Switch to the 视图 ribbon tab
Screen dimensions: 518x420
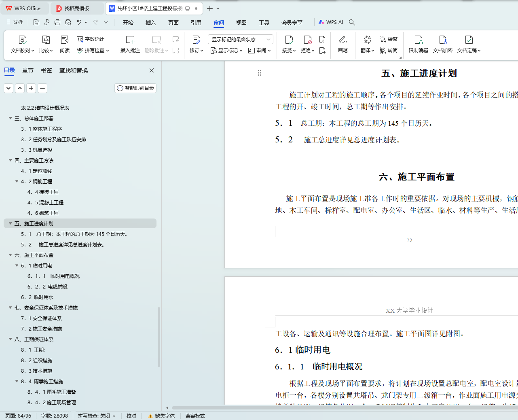(241, 23)
